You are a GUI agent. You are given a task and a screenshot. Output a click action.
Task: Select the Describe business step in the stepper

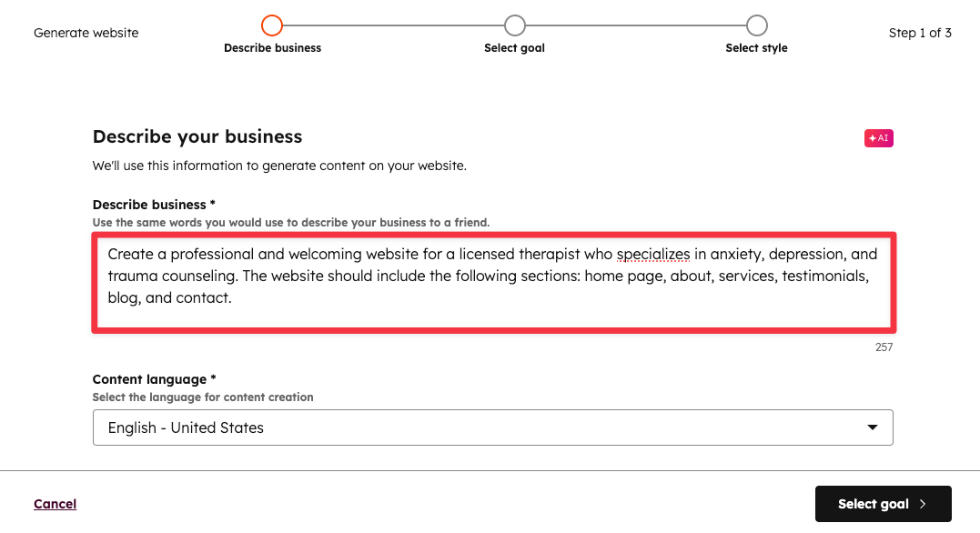click(272, 47)
